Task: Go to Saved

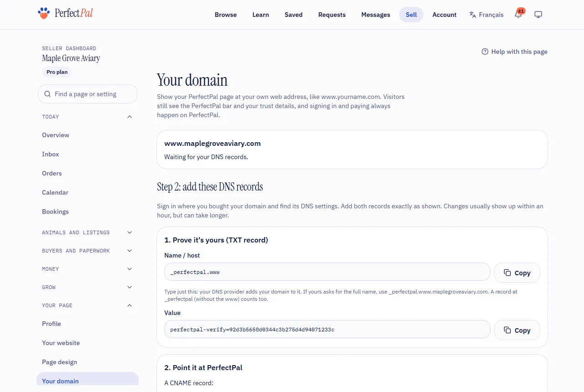Action: [x=293, y=15]
